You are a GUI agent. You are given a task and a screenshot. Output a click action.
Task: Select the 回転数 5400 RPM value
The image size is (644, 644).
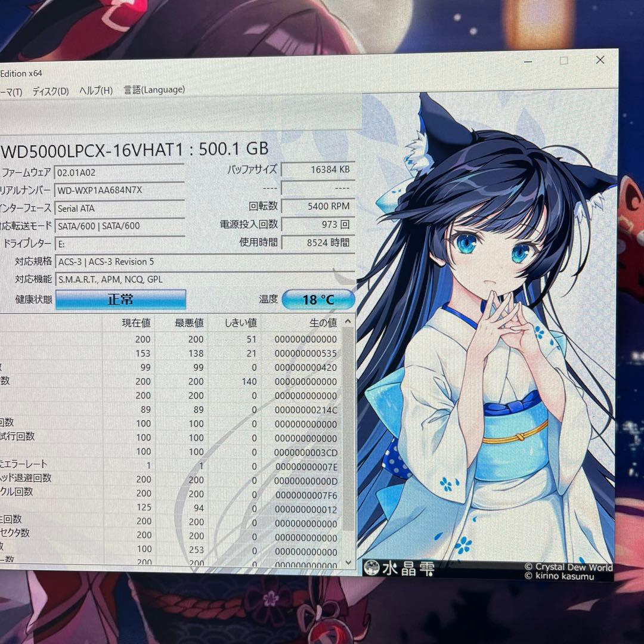pos(318,206)
